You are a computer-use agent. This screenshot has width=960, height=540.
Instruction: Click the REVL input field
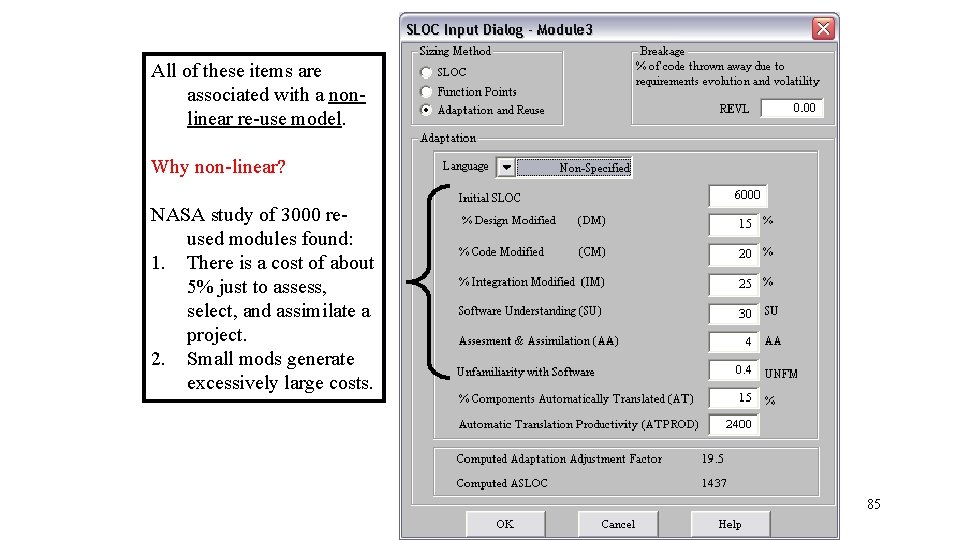pyautogui.click(x=792, y=108)
